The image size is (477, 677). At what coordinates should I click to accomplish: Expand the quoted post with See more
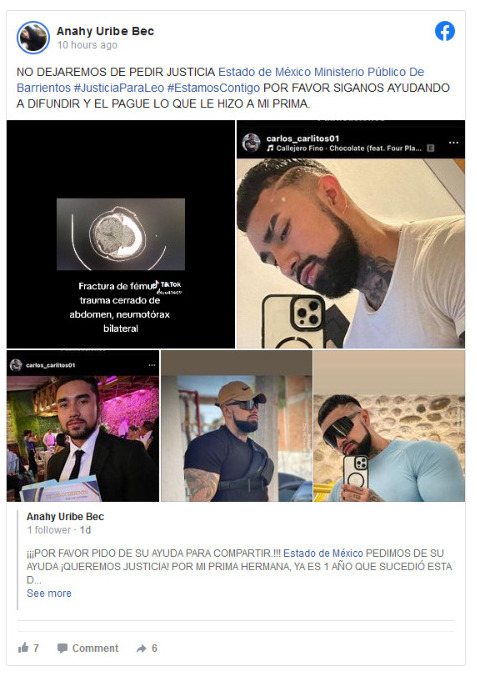point(49,593)
